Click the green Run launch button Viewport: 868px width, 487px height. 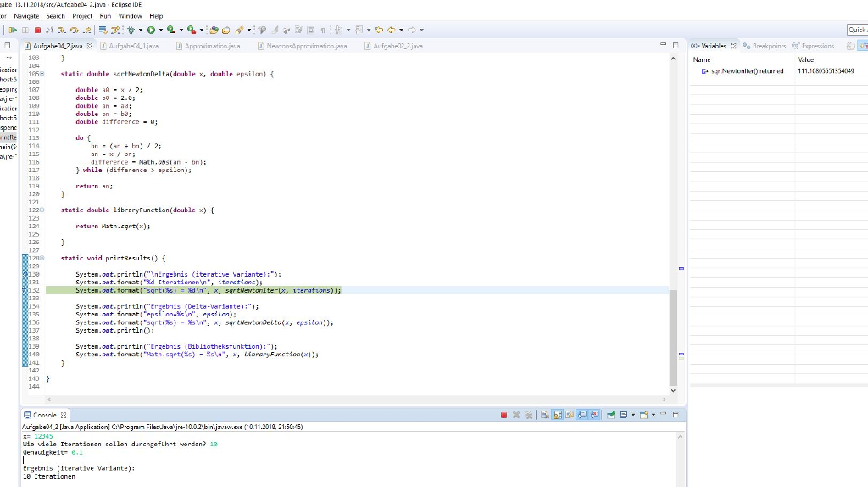coord(150,30)
